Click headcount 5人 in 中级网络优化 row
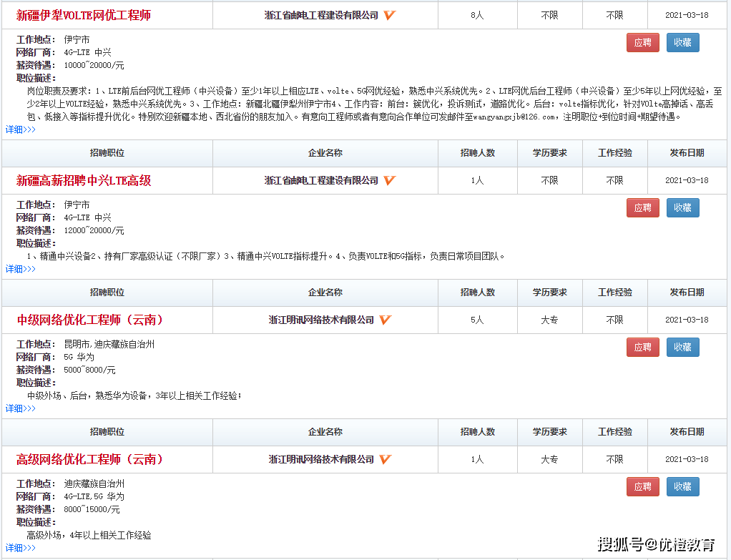The width and height of the screenshot is (731, 560). [477, 320]
